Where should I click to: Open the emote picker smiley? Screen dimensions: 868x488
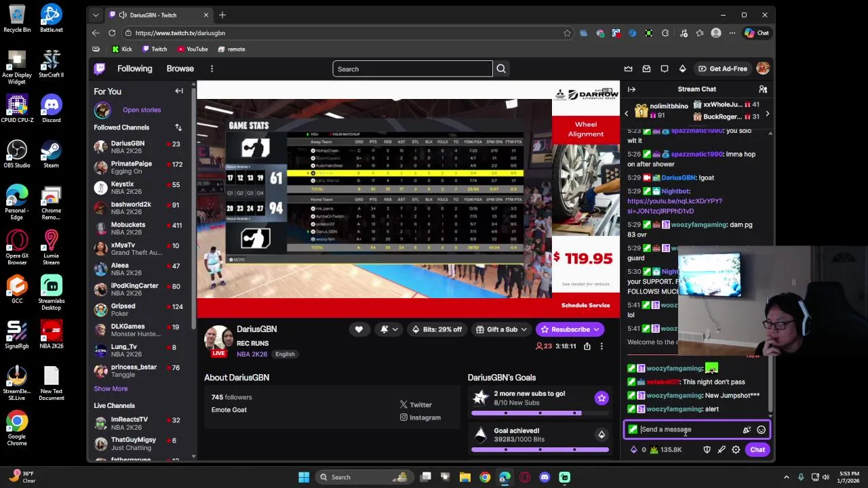(762, 430)
